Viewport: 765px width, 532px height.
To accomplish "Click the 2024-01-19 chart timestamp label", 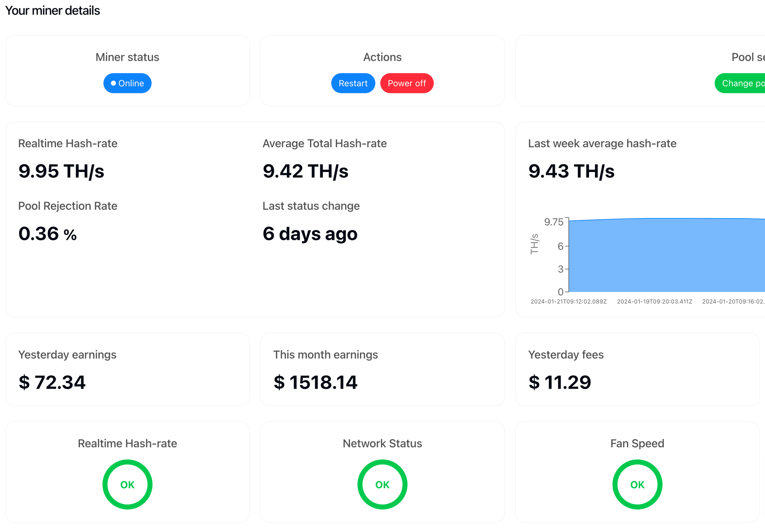I will (654, 301).
